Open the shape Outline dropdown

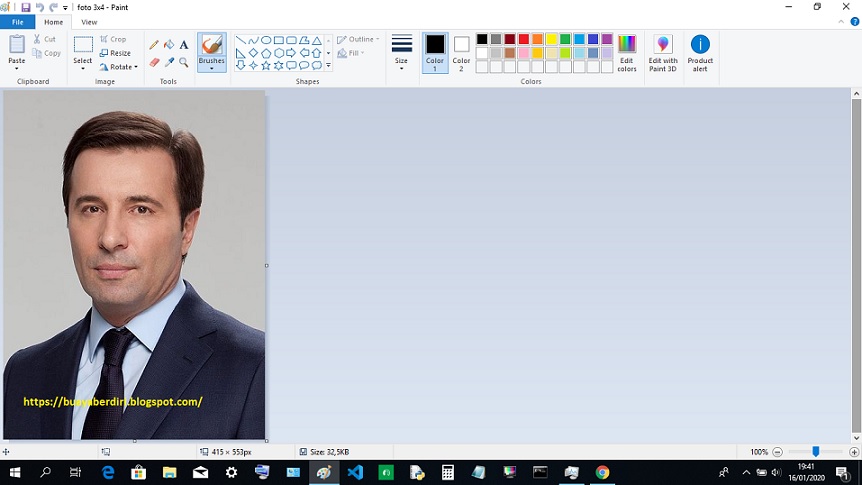point(358,39)
